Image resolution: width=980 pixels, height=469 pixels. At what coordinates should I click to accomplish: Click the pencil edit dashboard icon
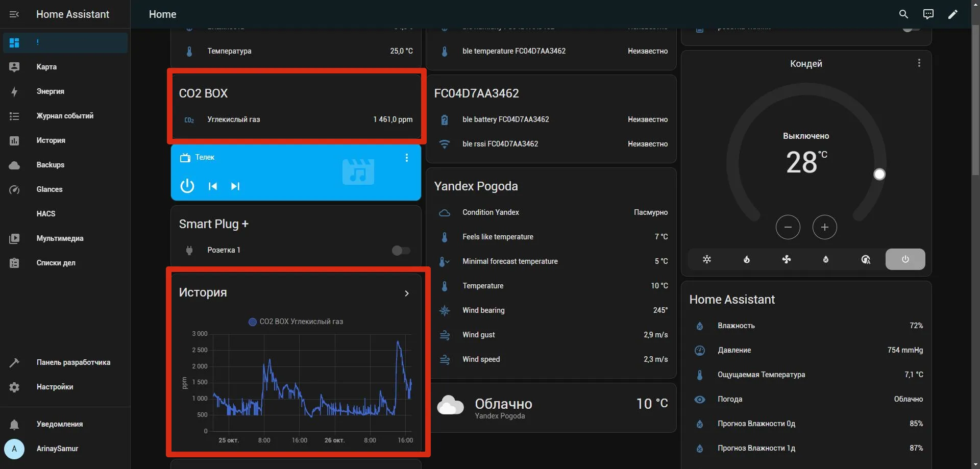953,14
